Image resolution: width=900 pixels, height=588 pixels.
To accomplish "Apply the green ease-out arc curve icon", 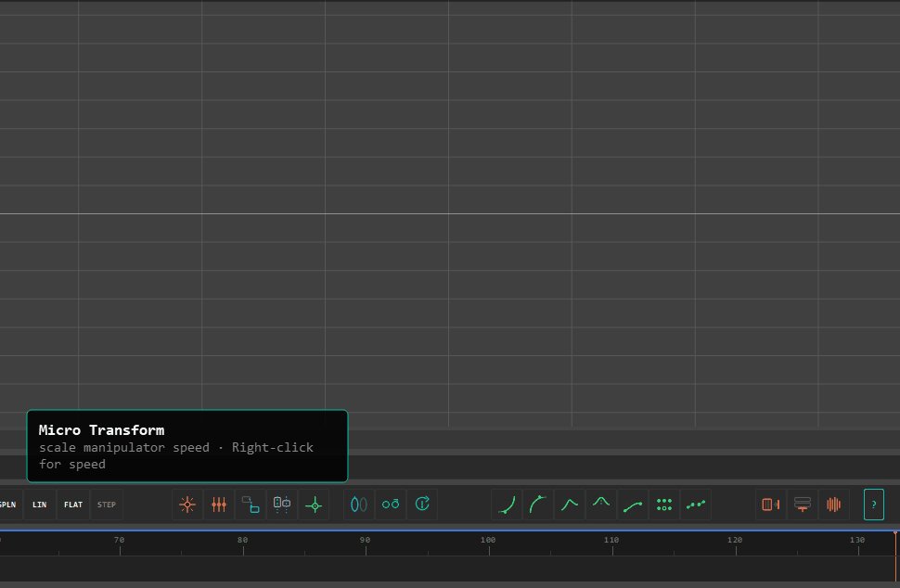I will point(538,505).
